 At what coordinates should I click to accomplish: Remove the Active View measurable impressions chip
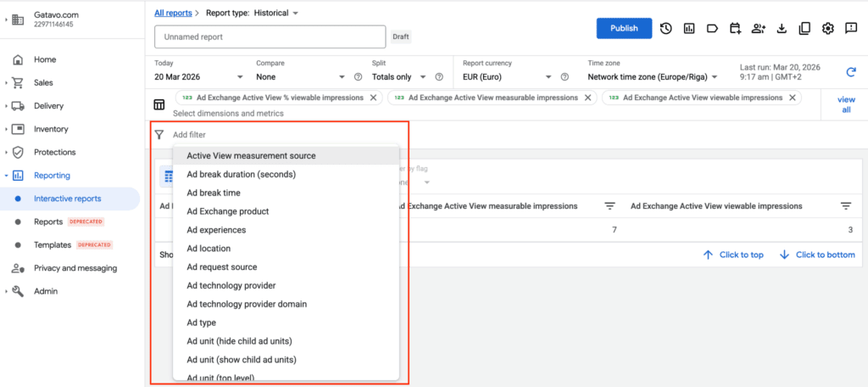pos(588,98)
